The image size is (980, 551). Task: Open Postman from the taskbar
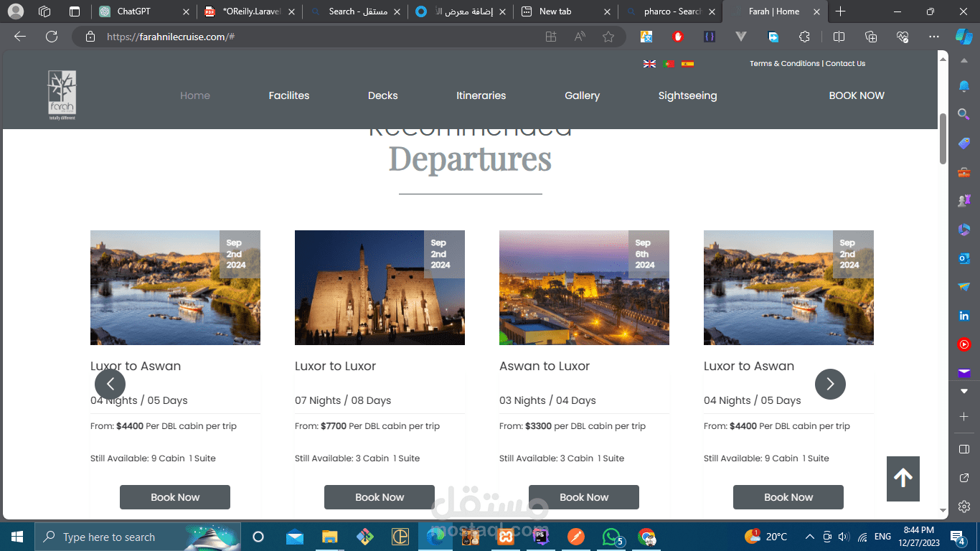pyautogui.click(x=576, y=537)
